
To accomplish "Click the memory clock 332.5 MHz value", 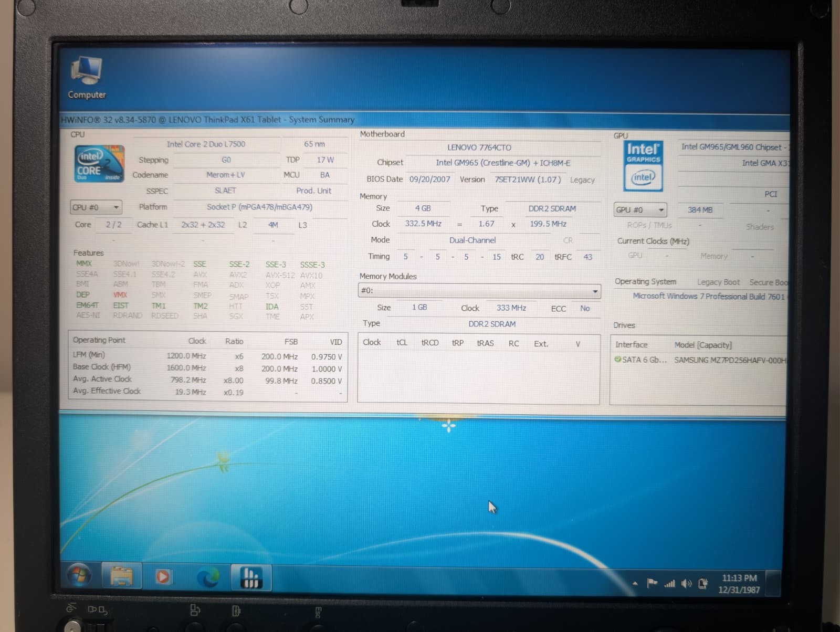I will click(423, 224).
